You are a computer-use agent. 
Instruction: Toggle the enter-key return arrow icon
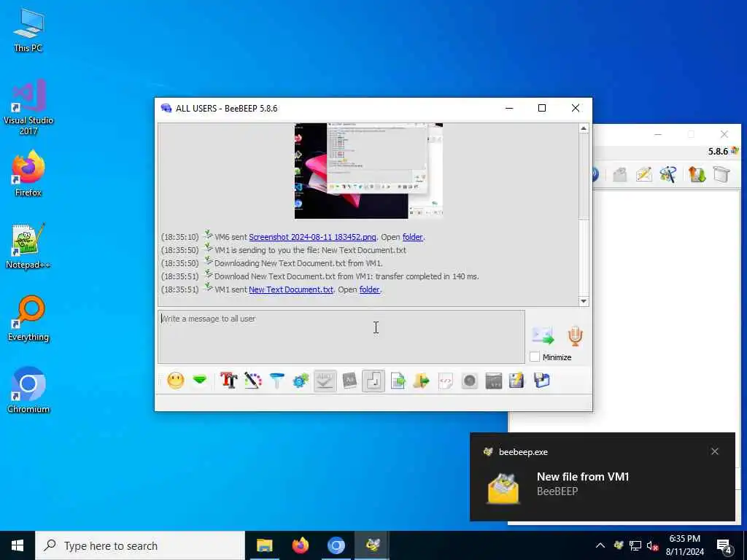click(x=373, y=381)
